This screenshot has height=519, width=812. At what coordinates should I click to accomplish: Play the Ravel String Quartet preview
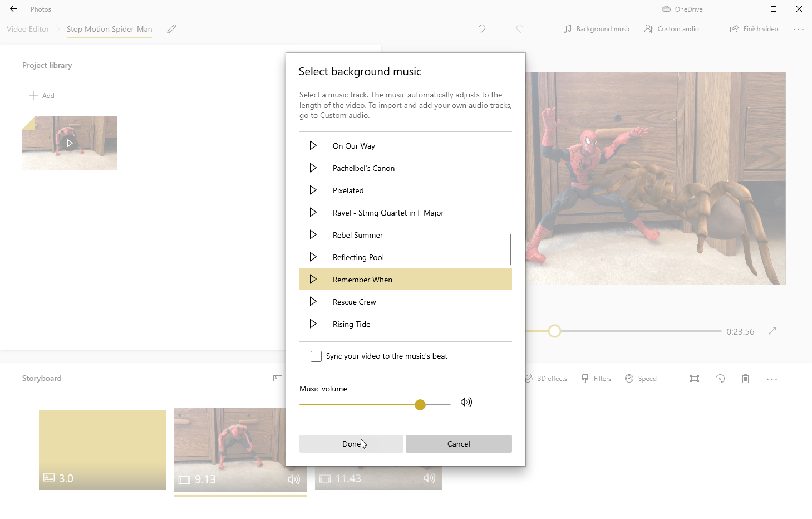pyautogui.click(x=313, y=212)
